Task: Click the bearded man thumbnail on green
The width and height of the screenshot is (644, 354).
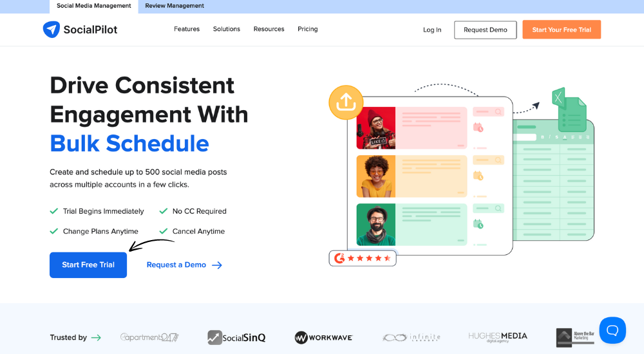Action: [376, 225]
